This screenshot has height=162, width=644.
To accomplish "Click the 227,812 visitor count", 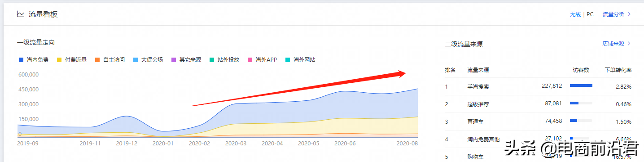I will click(x=552, y=86).
